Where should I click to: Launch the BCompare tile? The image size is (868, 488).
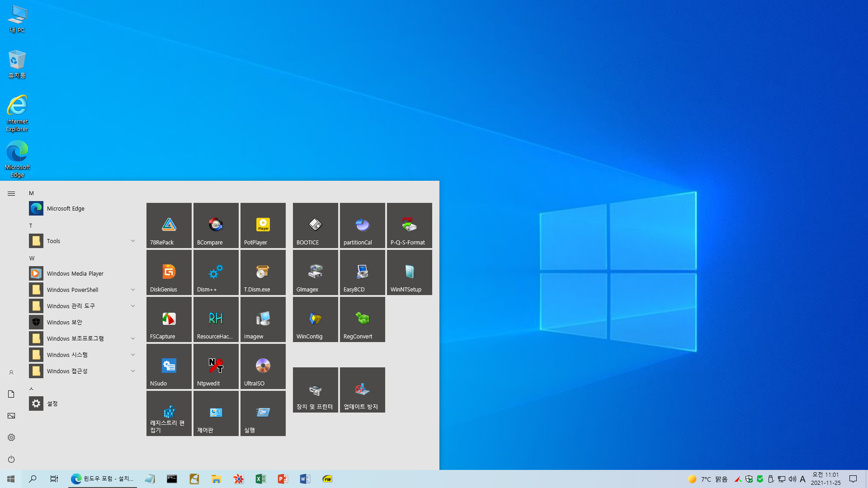216,225
